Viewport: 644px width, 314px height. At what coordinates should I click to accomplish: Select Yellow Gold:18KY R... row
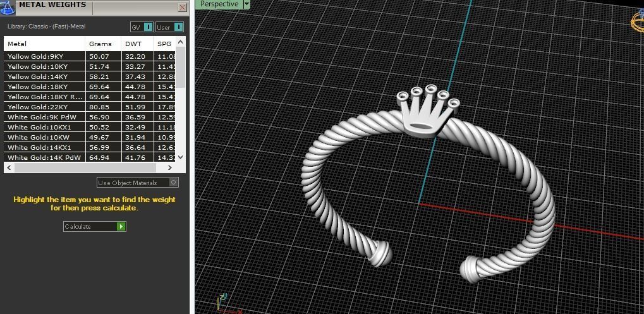(x=90, y=97)
